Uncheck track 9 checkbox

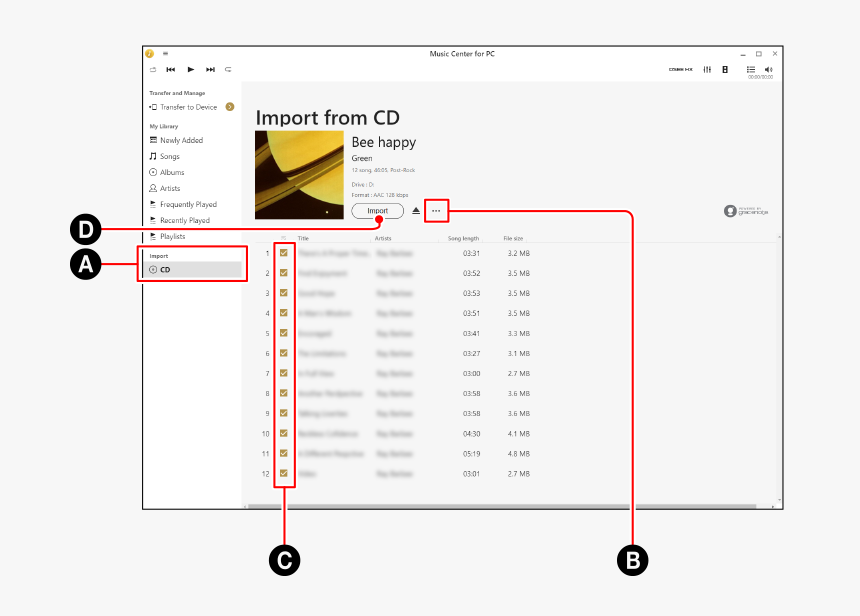(284, 413)
